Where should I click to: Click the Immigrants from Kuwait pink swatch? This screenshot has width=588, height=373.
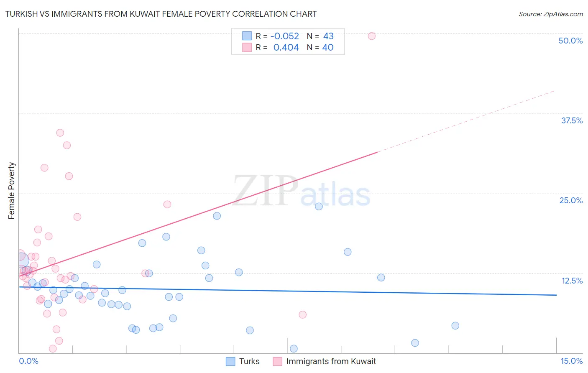(278, 361)
